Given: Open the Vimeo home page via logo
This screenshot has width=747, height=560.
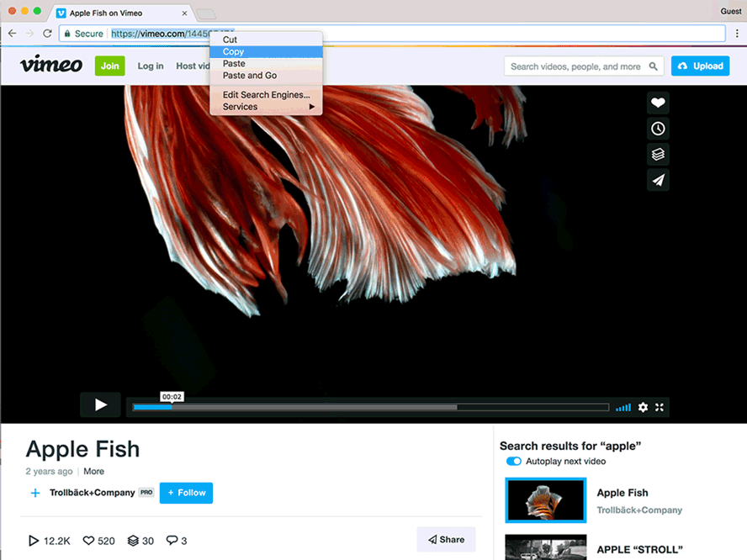Looking at the screenshot, I should pyautogui.click(x=50, y=65).
